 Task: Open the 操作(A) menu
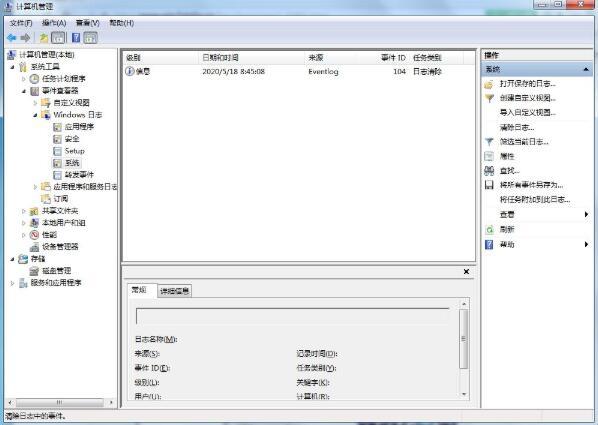[54, 23]
